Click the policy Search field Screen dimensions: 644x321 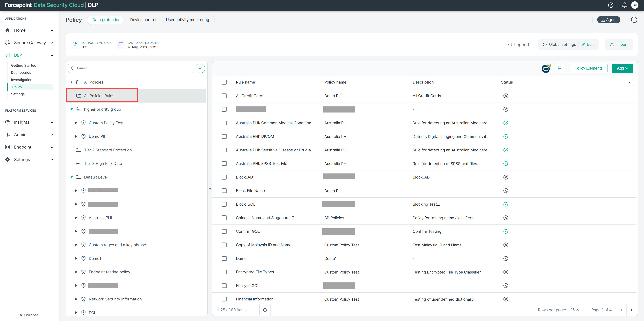tap(130, 68)
